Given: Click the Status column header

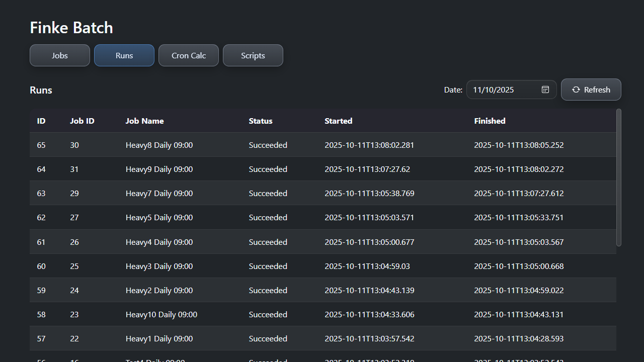Looking at the screenshot, I should (x=260, y=121).
